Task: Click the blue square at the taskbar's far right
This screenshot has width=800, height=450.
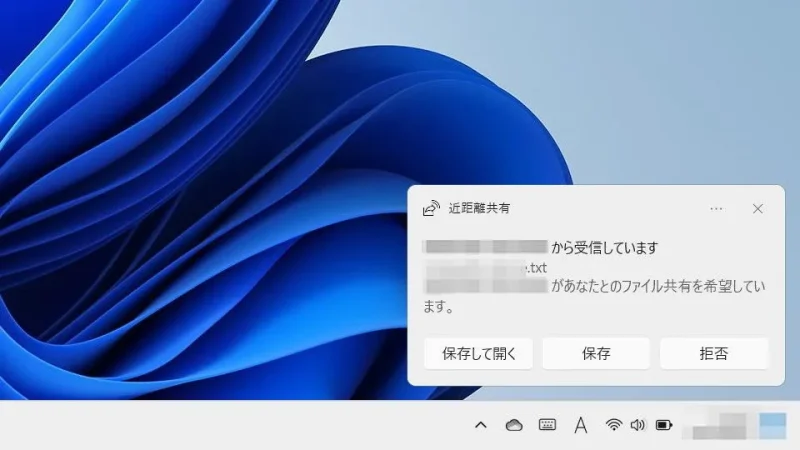Action: pos(773,425)
